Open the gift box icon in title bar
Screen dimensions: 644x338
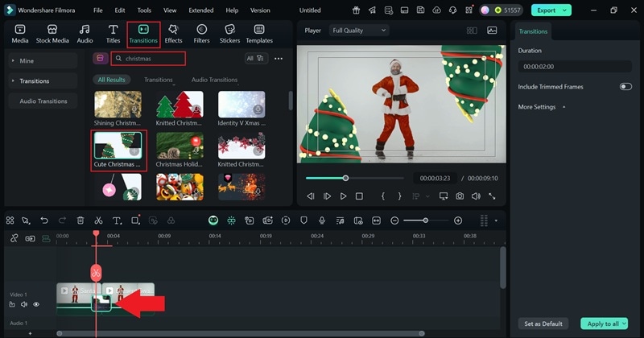click(x=356, y=10)
